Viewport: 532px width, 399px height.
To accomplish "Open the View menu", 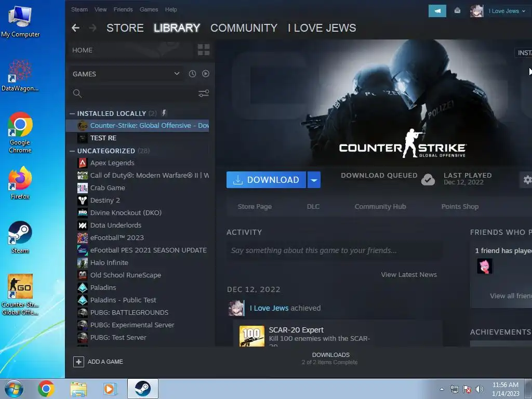I will tap(100, 9).
